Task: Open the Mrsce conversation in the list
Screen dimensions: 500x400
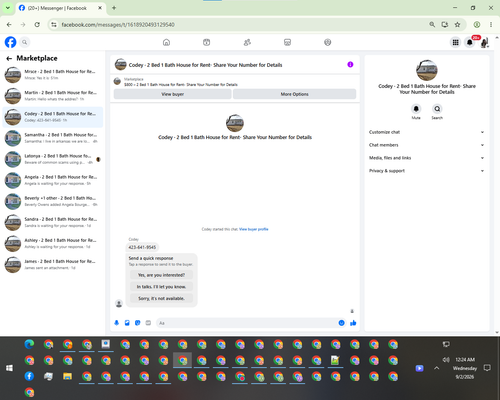Action: pos(53,75)
